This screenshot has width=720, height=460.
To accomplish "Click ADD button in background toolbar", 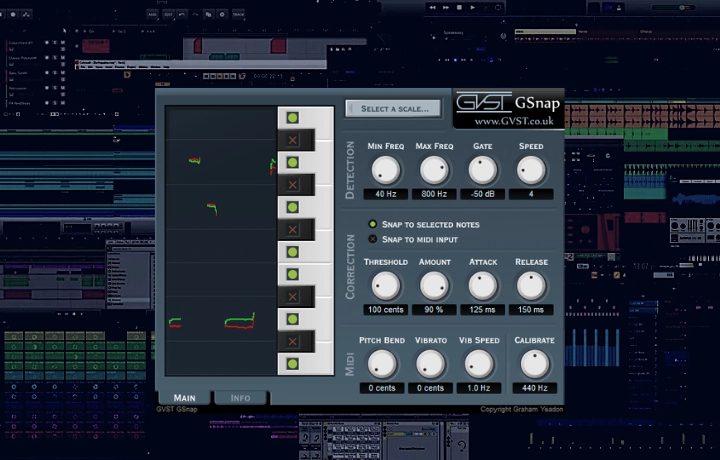I will (x=152, y=14).
